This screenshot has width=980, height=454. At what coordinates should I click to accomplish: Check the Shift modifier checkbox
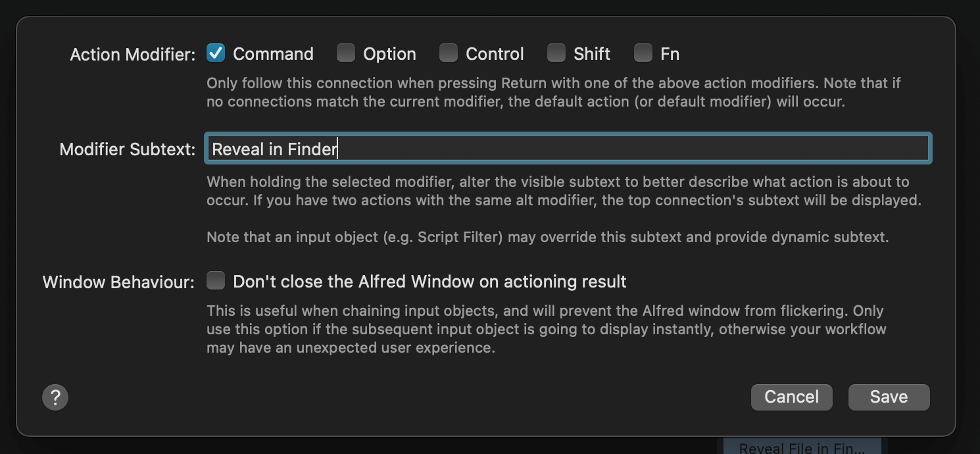pyautogui.click(x=556, y=53)
